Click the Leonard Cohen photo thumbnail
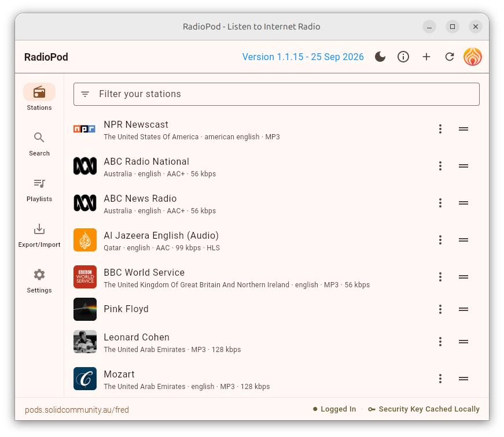 tap(85, 342)
